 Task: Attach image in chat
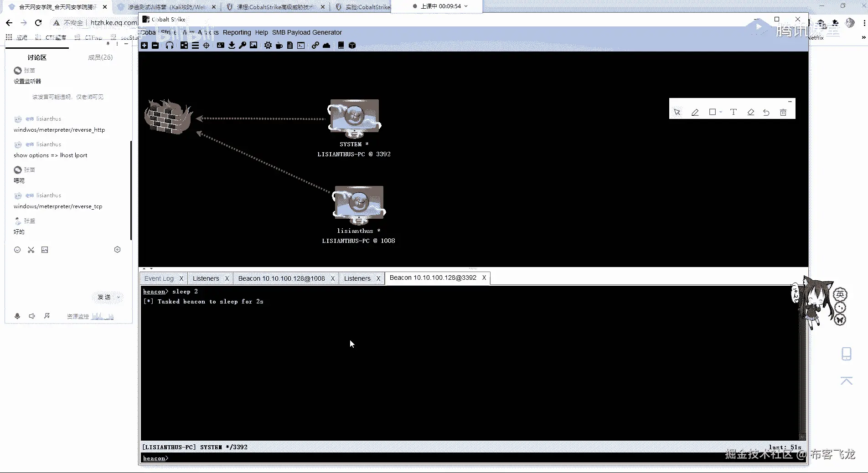coord(45,250)
